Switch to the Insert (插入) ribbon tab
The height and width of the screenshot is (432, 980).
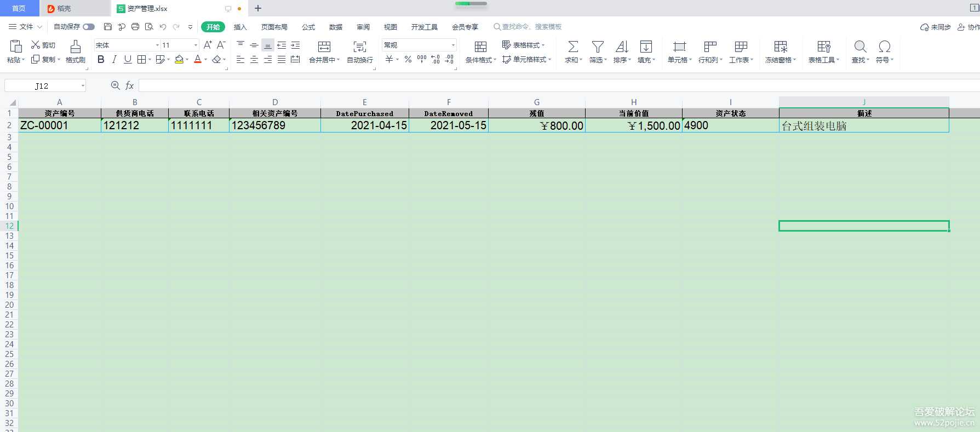click(240, 27)
